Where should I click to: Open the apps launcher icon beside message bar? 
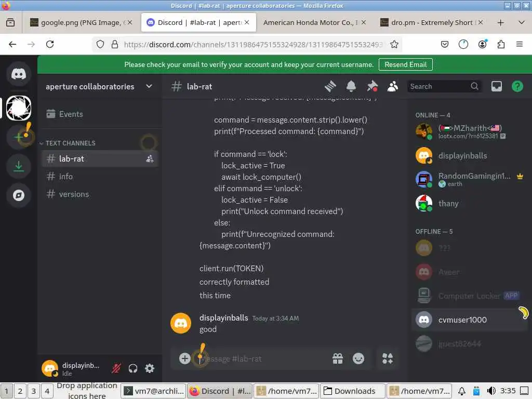click(388, 358)
